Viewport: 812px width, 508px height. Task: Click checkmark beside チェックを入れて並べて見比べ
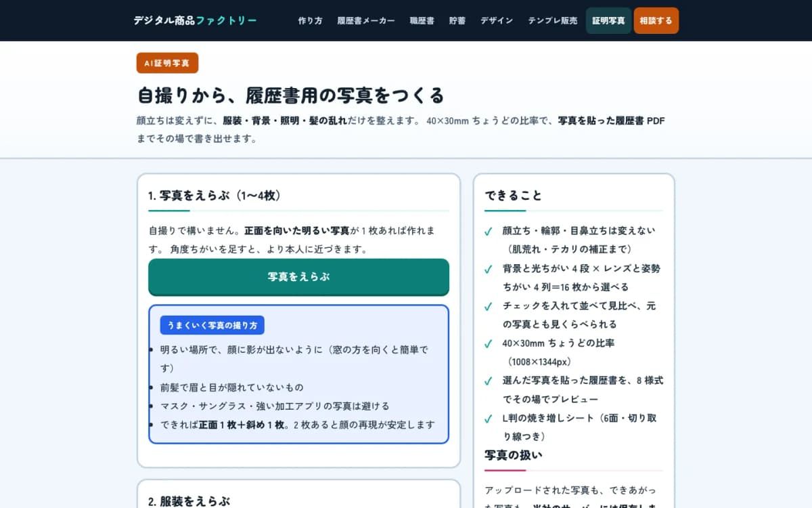tap(488, 306)
